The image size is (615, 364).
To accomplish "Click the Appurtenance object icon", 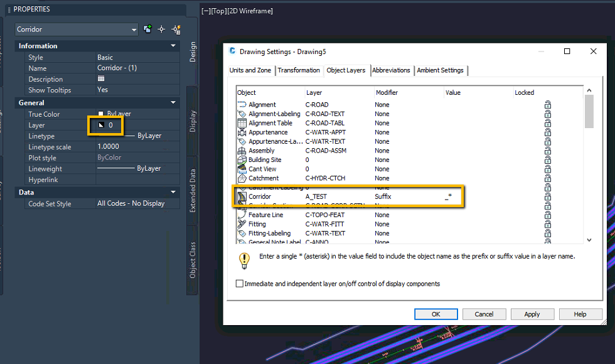I will pyautogui.click(x=242, y=132).
